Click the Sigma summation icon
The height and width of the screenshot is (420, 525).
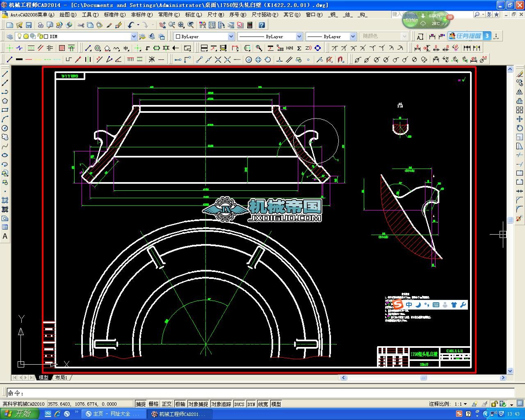tap(299, 48)
